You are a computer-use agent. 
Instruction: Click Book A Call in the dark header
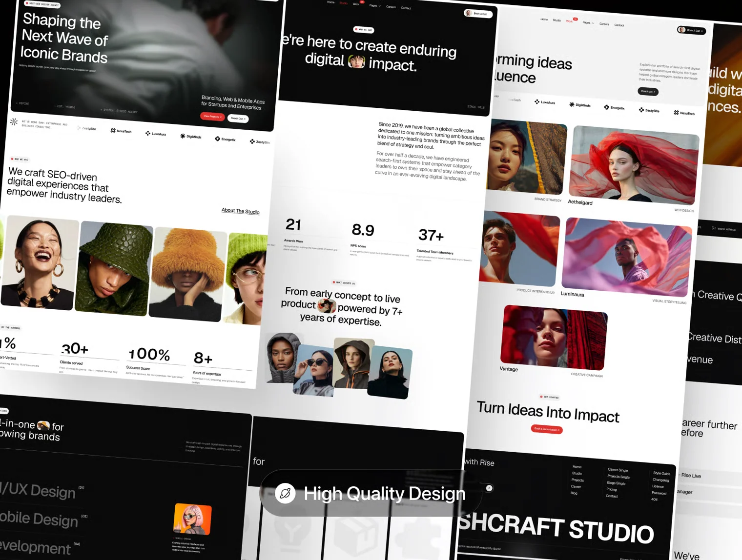[478, 14]
